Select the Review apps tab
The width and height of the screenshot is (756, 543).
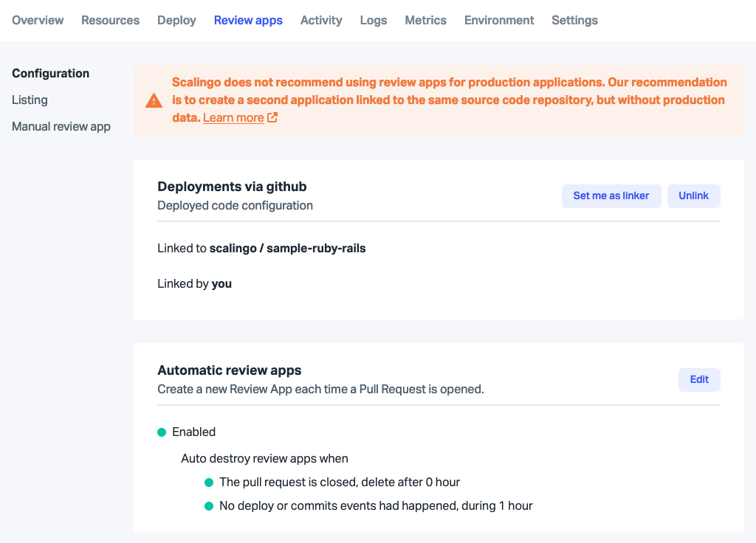[248, 20]
